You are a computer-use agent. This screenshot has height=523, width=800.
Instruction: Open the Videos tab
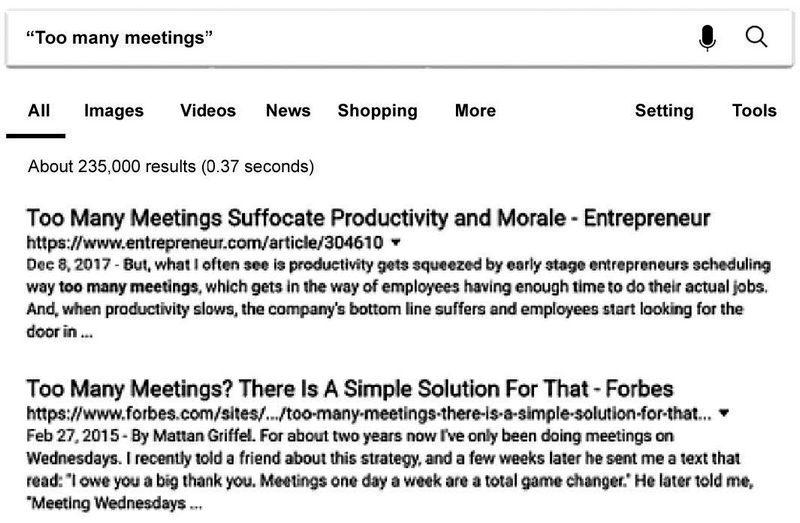(x=208, y=111)
